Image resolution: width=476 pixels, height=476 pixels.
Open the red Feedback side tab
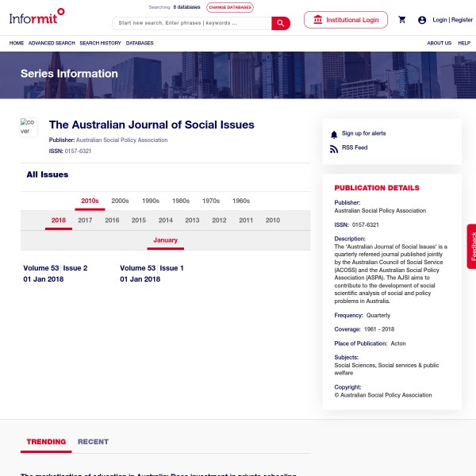pyautogui.click(x=472, y=246)
